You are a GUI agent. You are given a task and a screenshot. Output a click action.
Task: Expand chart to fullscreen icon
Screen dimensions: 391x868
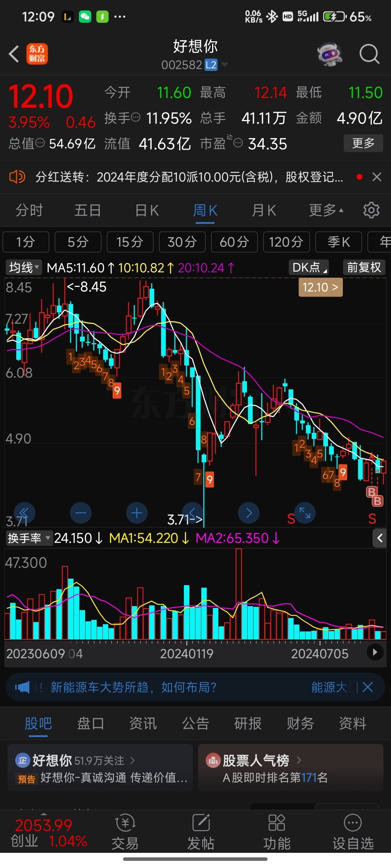pos(305,513)
